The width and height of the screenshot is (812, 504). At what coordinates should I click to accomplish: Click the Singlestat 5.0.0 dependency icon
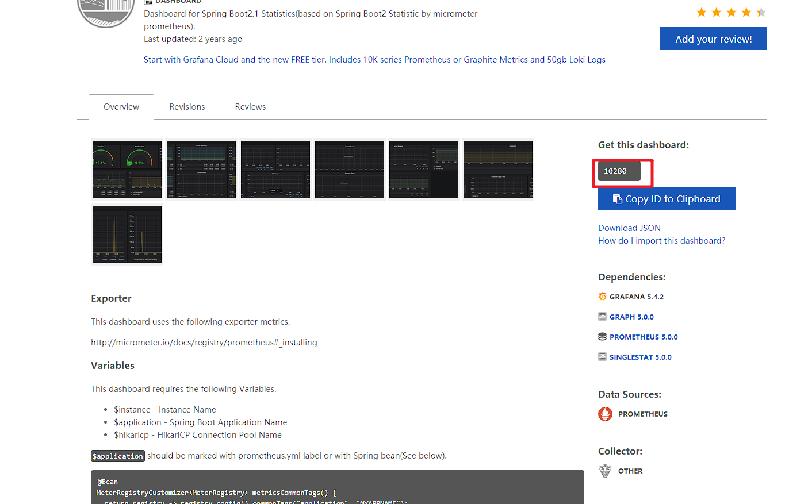[602, 357]
